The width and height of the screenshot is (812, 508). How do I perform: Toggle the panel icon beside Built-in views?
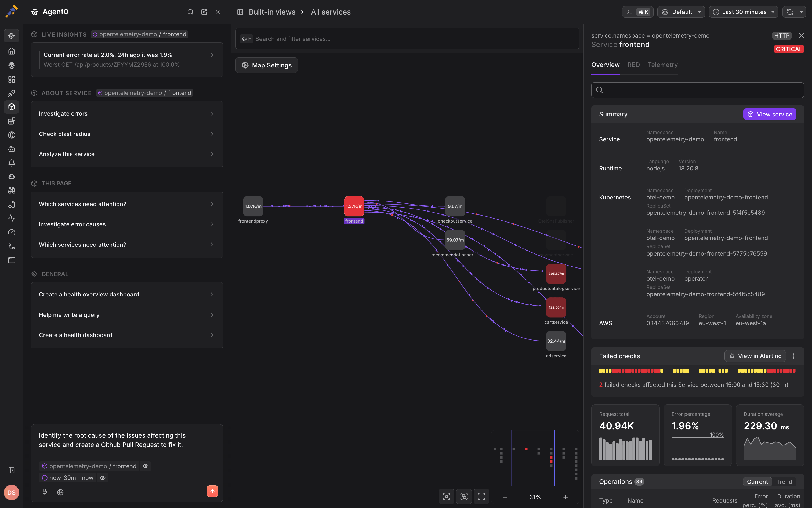pos(240,12)
